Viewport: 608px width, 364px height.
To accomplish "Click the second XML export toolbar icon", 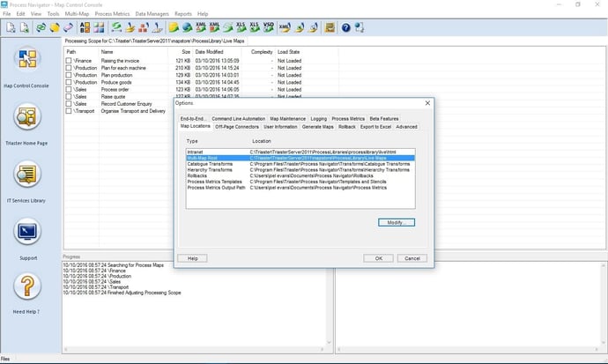I will [x=214, y=27].
